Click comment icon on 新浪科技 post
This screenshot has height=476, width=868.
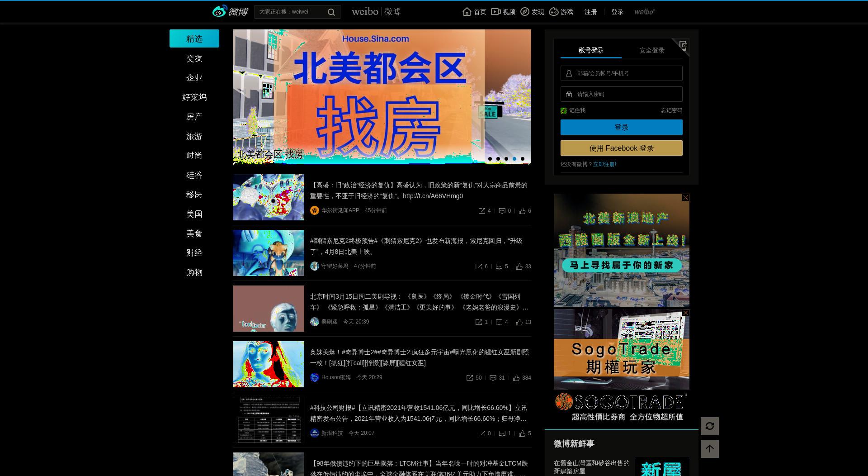point(502,433)
